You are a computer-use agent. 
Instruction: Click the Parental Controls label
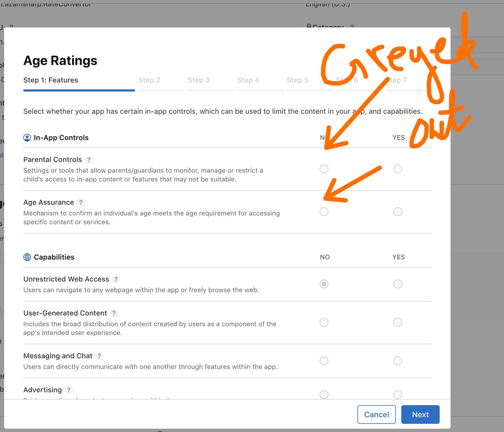pos(52,160)
